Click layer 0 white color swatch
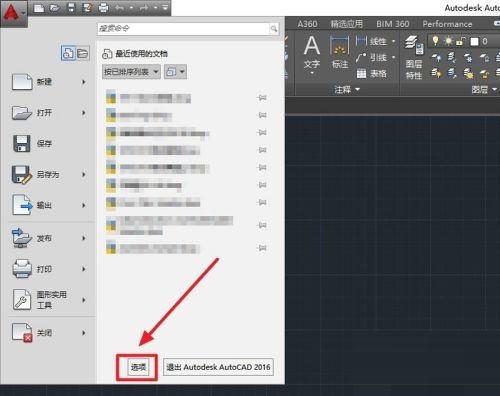 474,41
